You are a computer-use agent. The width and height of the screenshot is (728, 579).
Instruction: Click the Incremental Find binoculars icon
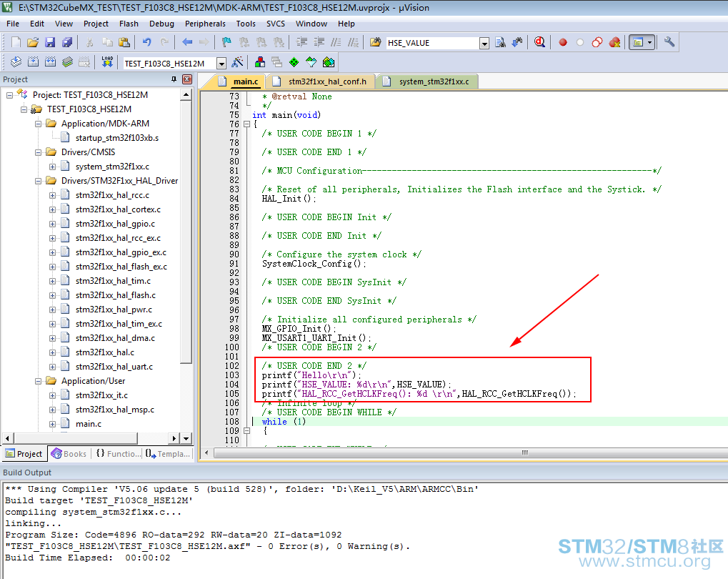(x=517, y=42)
